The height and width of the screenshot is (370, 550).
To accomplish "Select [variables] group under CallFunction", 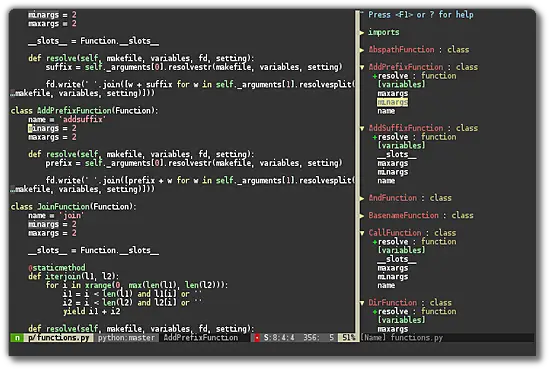I will [x=401, y=250].
